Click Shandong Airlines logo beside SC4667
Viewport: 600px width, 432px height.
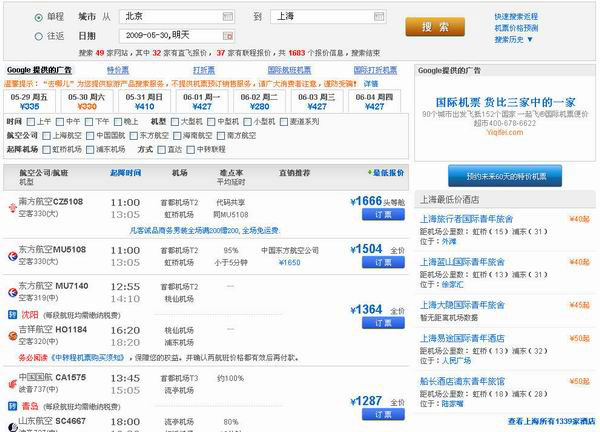12,427
